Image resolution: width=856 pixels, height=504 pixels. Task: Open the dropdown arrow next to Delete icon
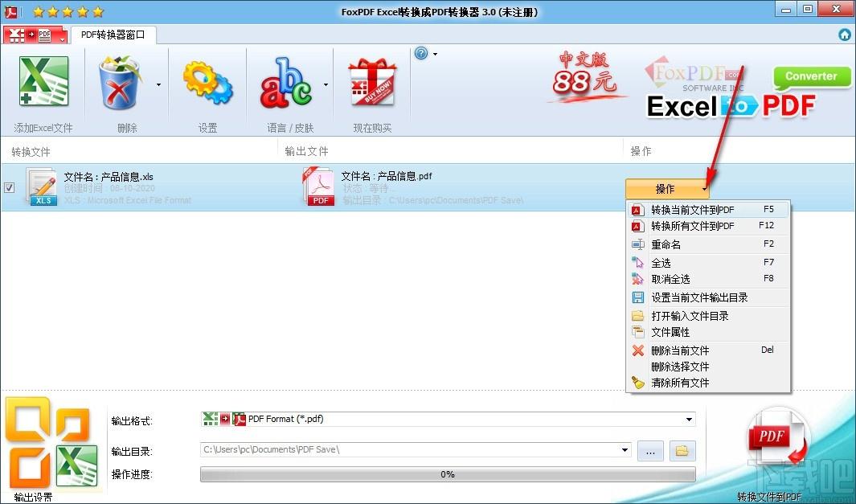[158, 84]
